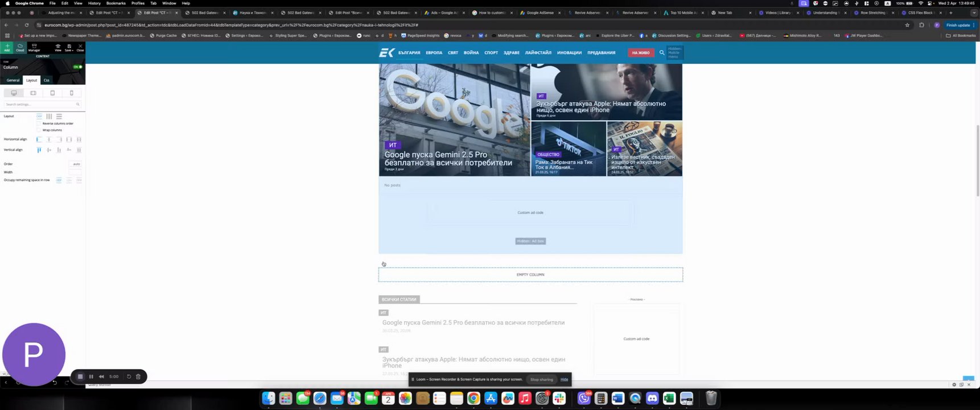Open the Bookmarks menu in menu bar
This screenshot has width=980, height=410.
(116, 3)
